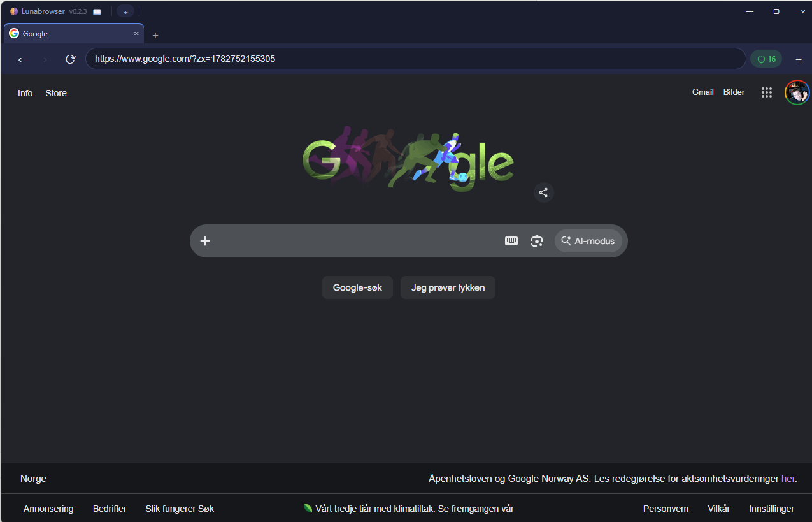Image resolution: width=812 pixels, height=522 pixels.
Task: Click the Google Doodle logo
Action: pos(408,158)
